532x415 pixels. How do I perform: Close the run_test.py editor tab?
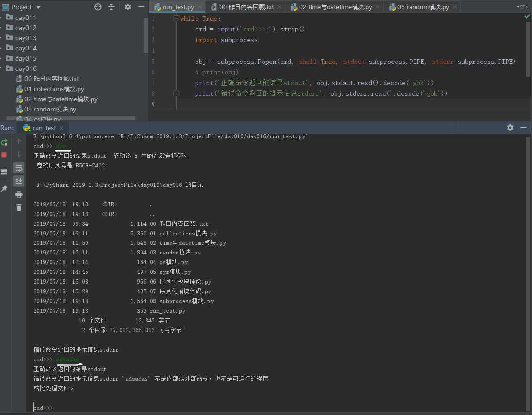200,7
